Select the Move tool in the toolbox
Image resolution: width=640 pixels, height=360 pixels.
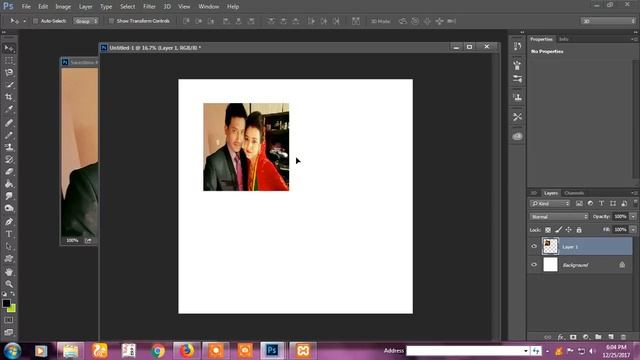pos(9,48)
